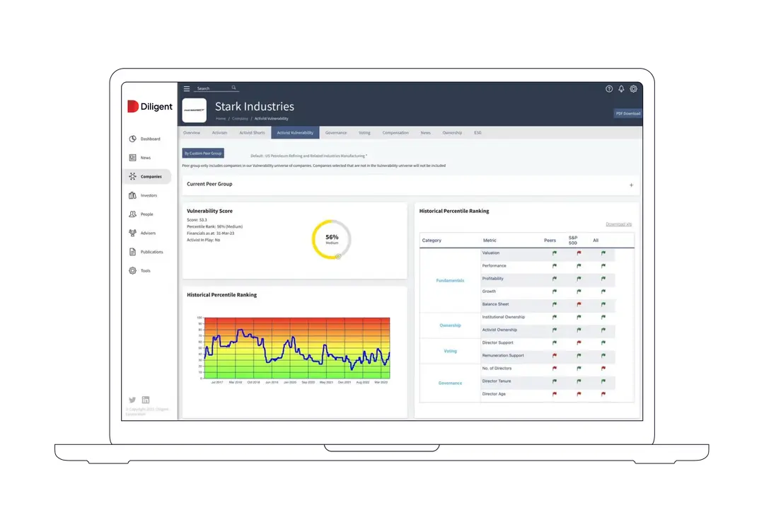764x532 pixels.
Task: Toggle the By Custom Peer Group filter
Action: pos(203,152)
